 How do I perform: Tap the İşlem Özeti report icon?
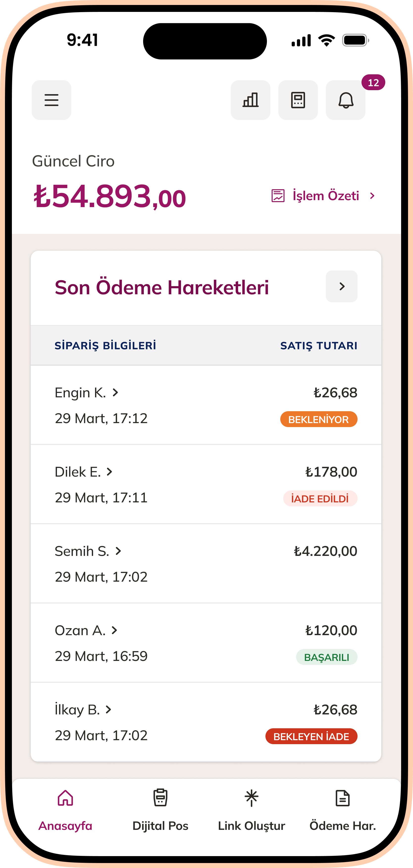[x=278, y=196]
